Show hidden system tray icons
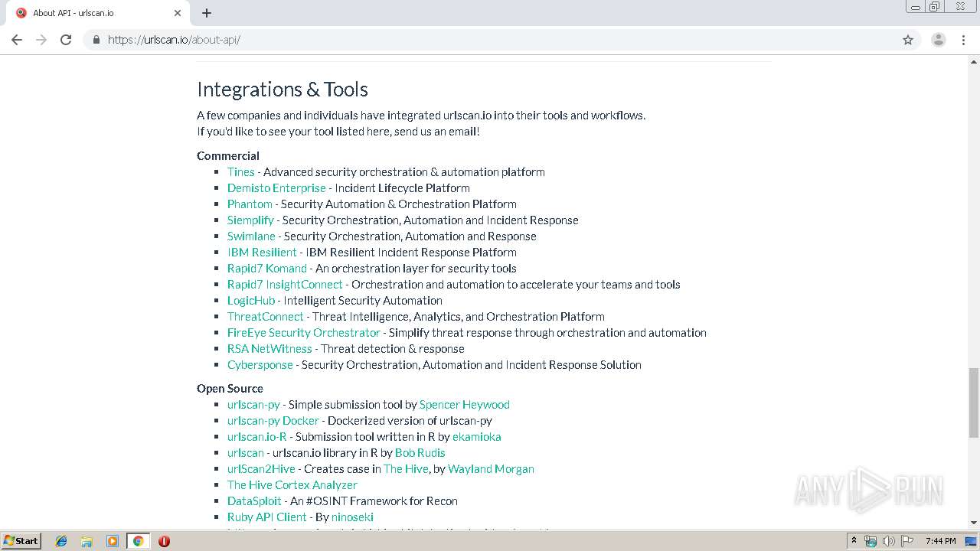Viewport: 980px width, 551px height. (854, 541)
